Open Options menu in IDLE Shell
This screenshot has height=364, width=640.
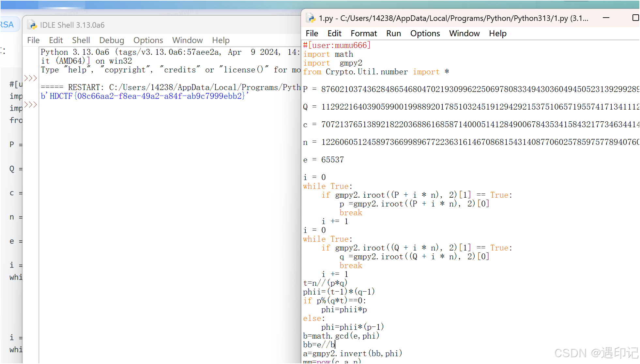coord(148,40)
